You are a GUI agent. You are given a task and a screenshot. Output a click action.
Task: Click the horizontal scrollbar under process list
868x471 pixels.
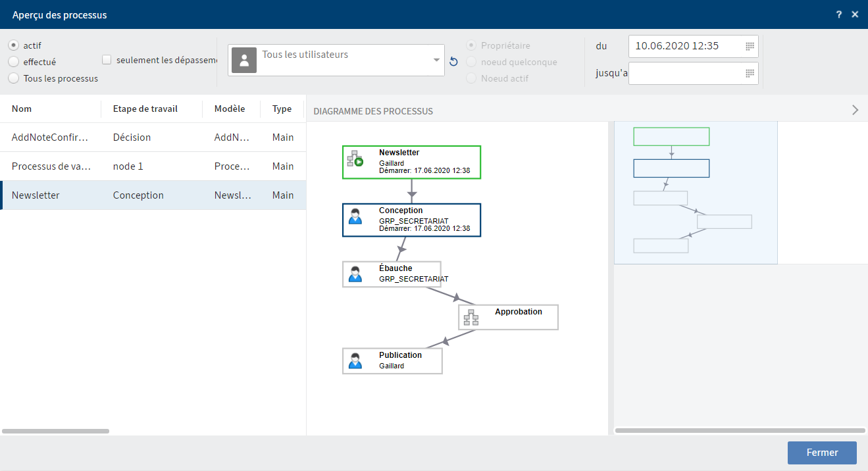56,431
